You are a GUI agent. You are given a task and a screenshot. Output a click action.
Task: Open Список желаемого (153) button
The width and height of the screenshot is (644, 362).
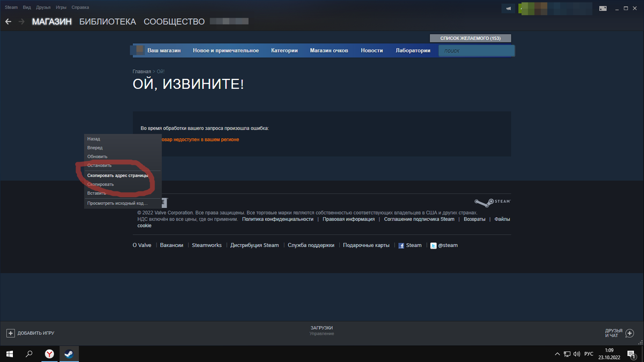tap(470, 38)
